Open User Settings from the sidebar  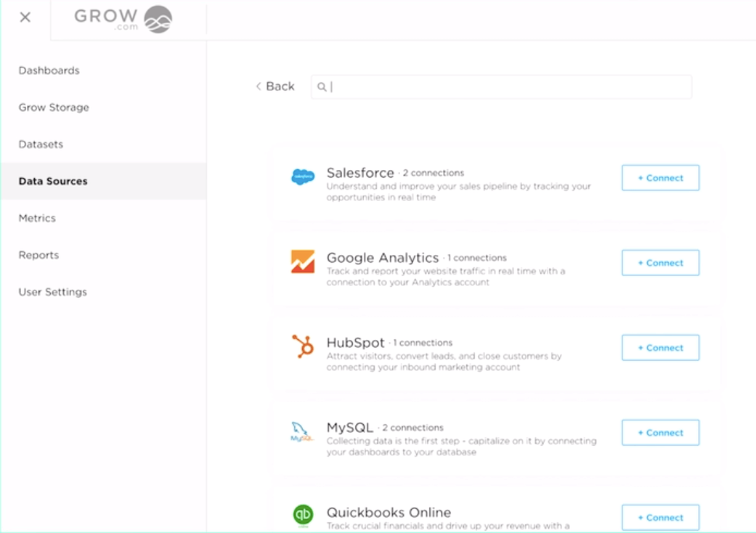point(52,291)
